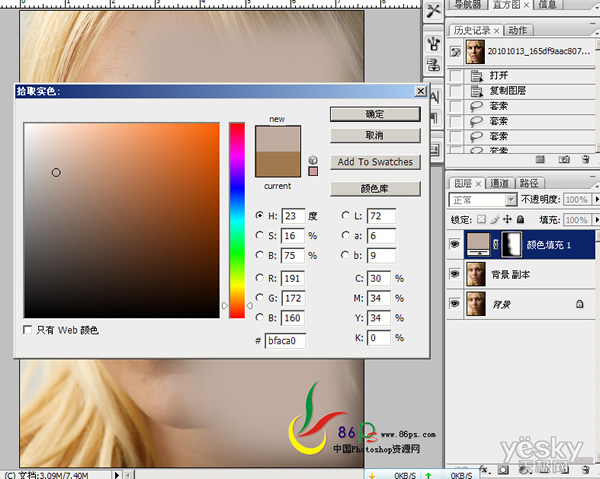600x479 pixels.
Task: Select the 历史记录 tab
Action: [476, 30]
